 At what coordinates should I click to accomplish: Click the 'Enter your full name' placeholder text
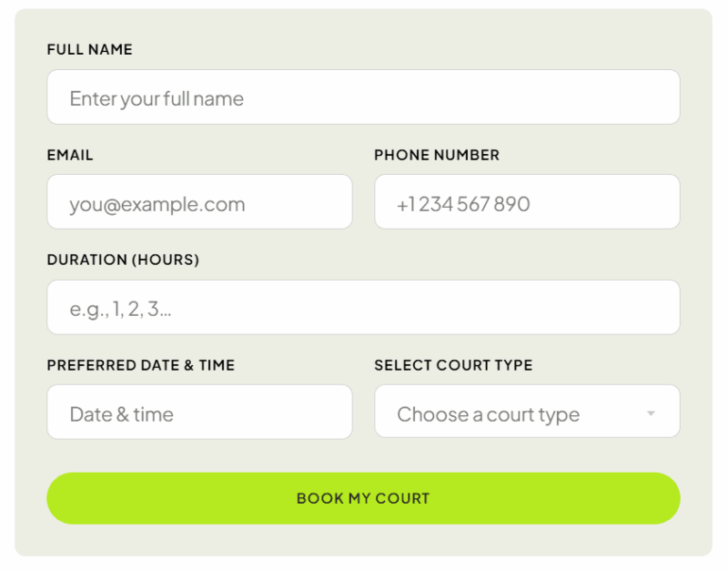click(x=157, y=98)
